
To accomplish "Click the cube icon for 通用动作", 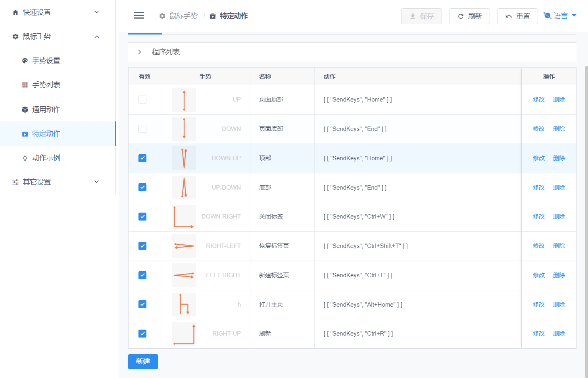I will 25,109.
